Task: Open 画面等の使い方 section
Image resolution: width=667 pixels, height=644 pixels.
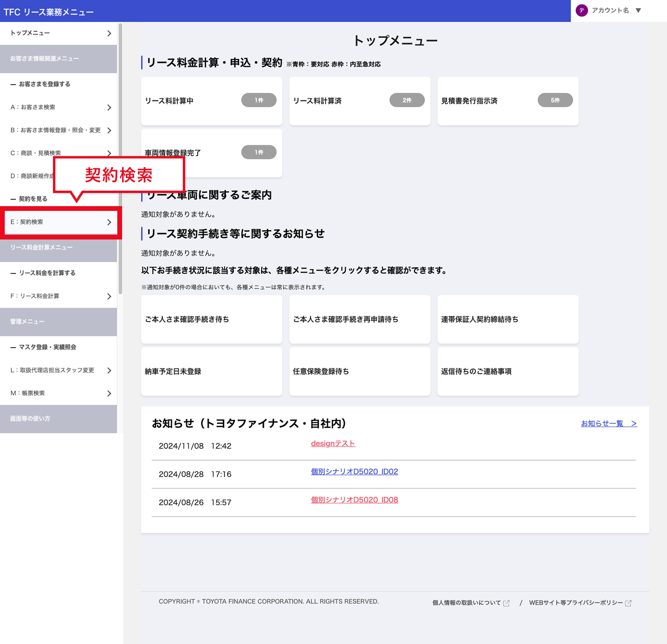Action: click(x=59, y=419)
